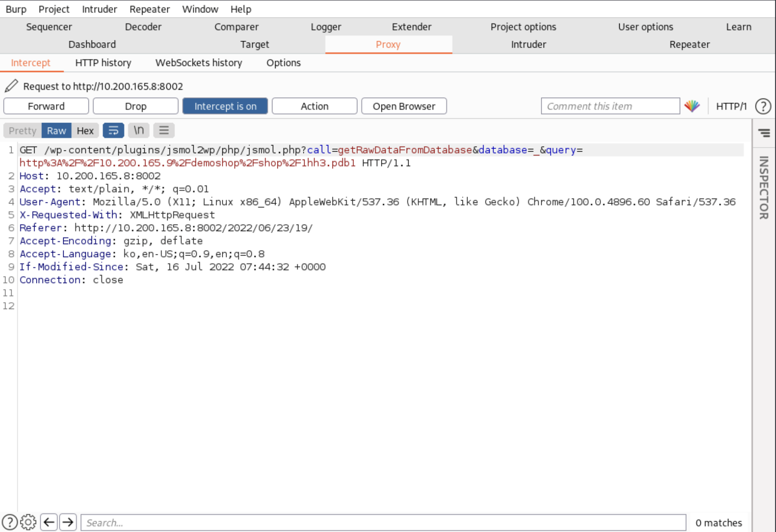The height and width of the screenshot is (532, 776).
Task: Click the help icon next to HTTP/1
Action: pos(763,106)
